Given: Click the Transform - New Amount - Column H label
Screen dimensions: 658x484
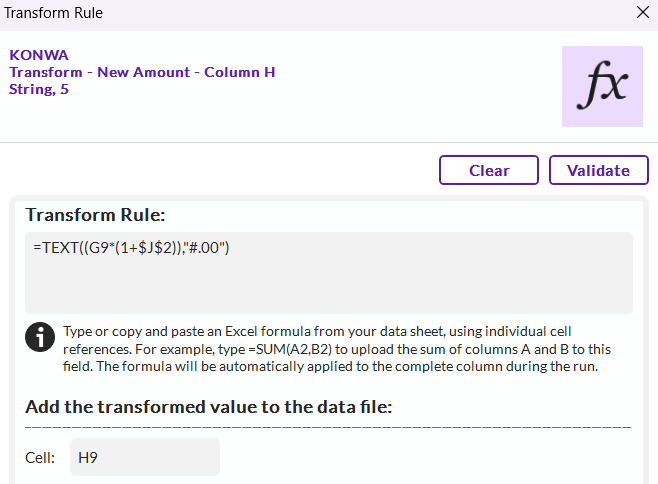Looking at the screenshot, I should (142, 72).
